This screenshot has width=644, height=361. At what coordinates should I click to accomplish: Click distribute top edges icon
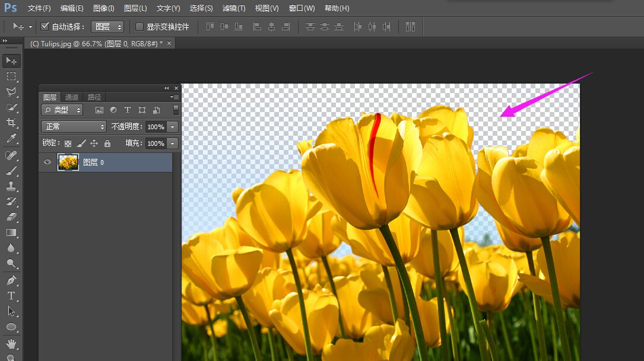pos(310,27)
